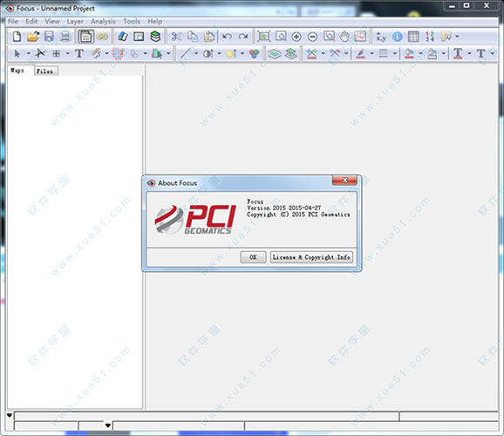504x436 pixels.
Task: Open the Tools menu
Action: 132,21
